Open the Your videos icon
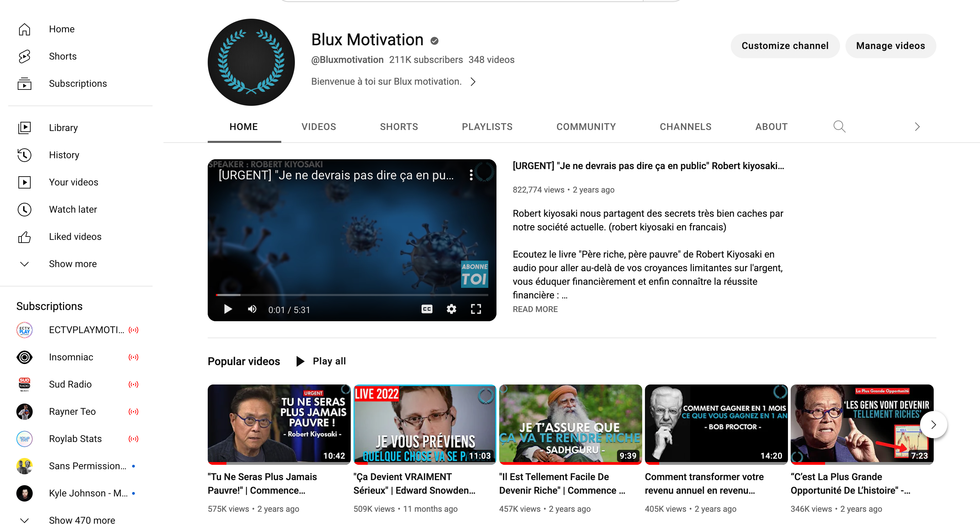 25,182
